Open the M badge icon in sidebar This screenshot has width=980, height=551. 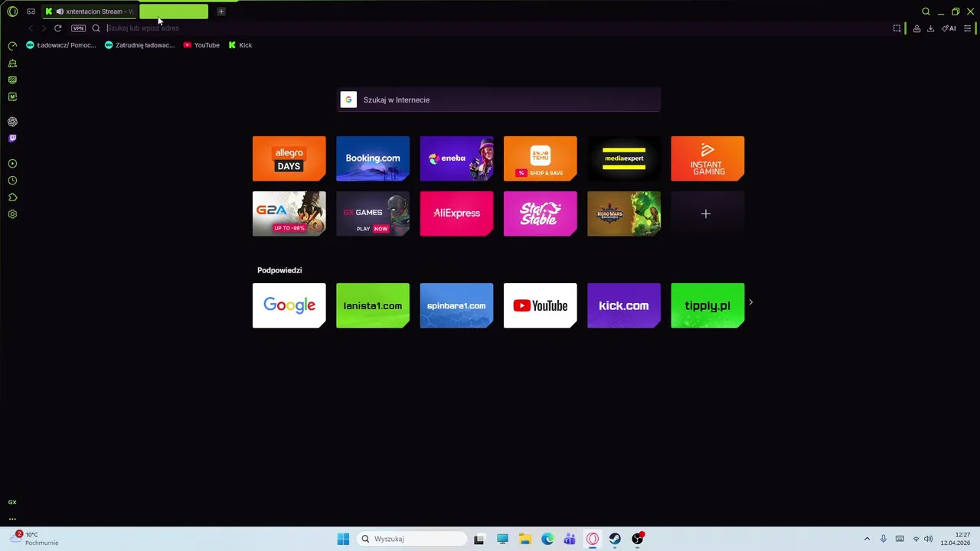click(x=12, y=96)
